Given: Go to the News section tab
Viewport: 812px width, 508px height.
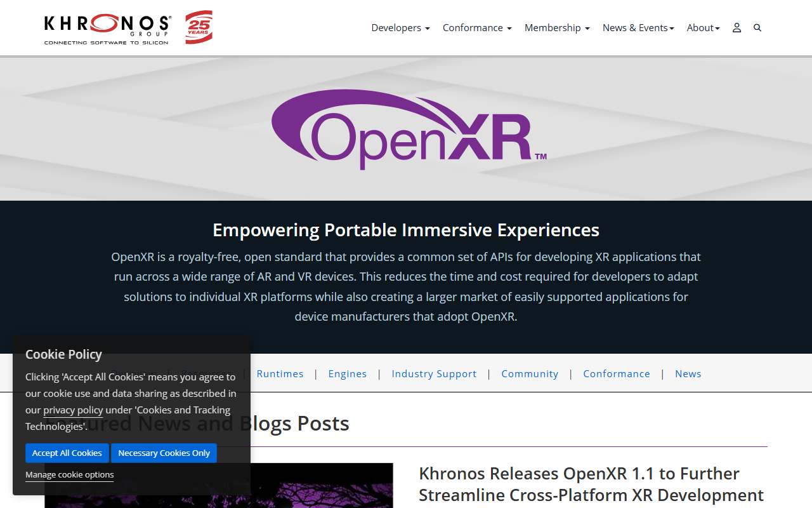Looking at the screenshot, I should click(x=688, y=374).
